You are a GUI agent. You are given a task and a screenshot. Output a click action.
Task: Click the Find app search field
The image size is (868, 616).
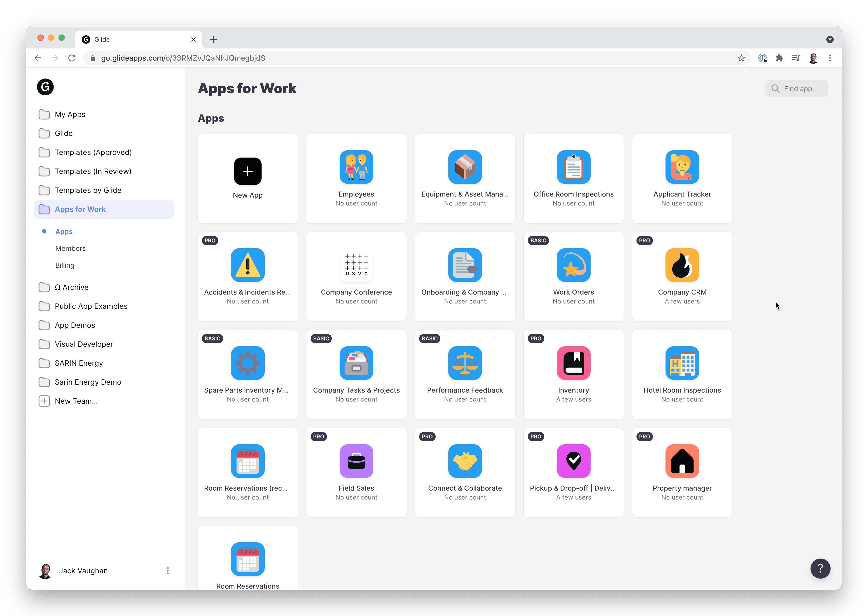pyautogui.click(x=797, y=88)
